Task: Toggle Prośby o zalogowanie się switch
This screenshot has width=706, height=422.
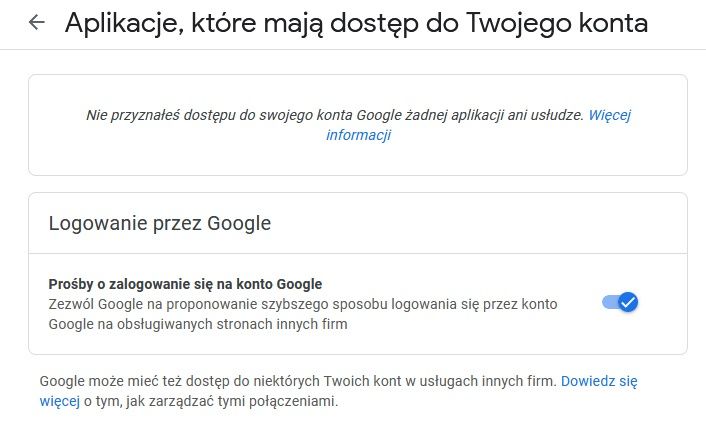Action: coord(620,302)
